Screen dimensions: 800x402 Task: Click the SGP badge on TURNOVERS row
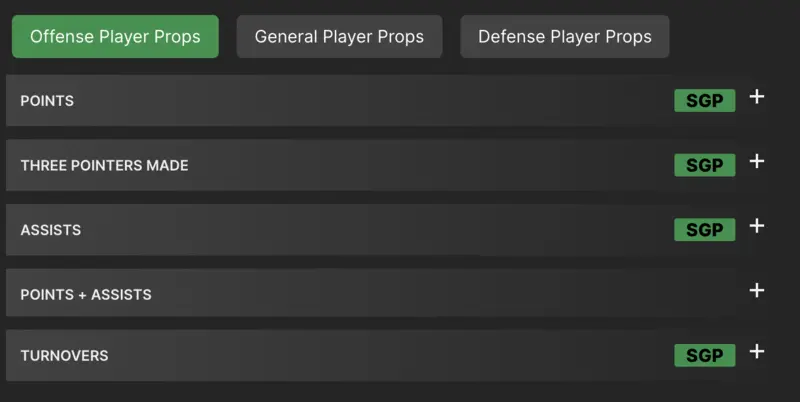click(x=704, y=355)
